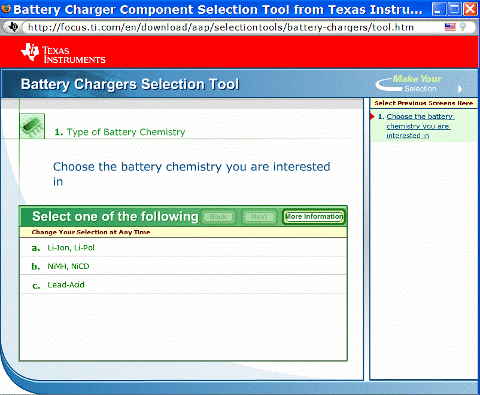Click the red arrow marker beside step 1
The height and width of the screenshot is (395, 480).
point(372,116)
